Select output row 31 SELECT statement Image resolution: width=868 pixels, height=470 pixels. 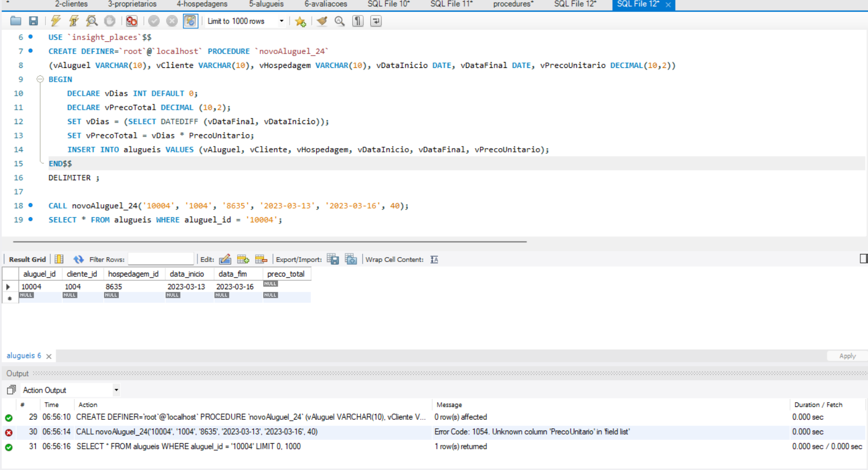coord(434,446)
